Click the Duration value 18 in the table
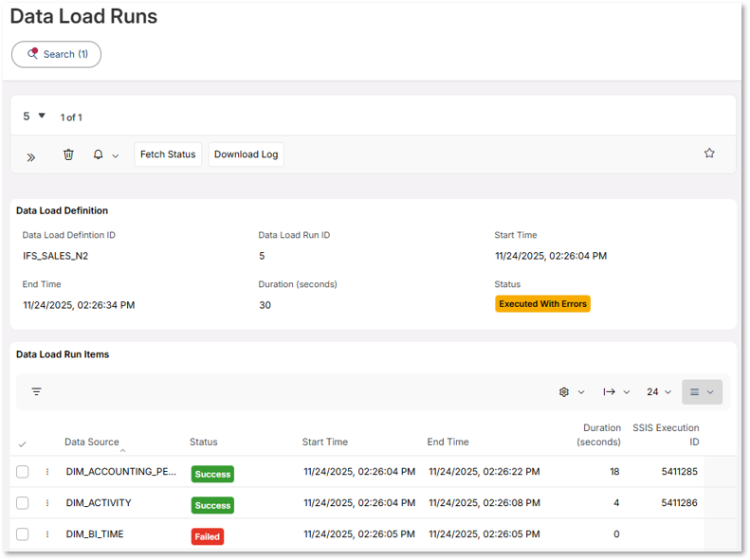The image size is (750, 560). pos(614,472)
